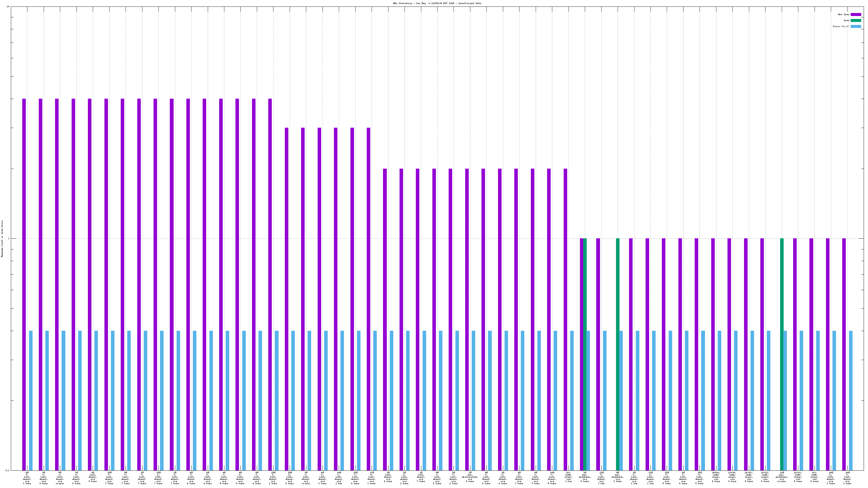
Task: Click the blue Score (0..1) legend swatch
Action: click(856, 26)
